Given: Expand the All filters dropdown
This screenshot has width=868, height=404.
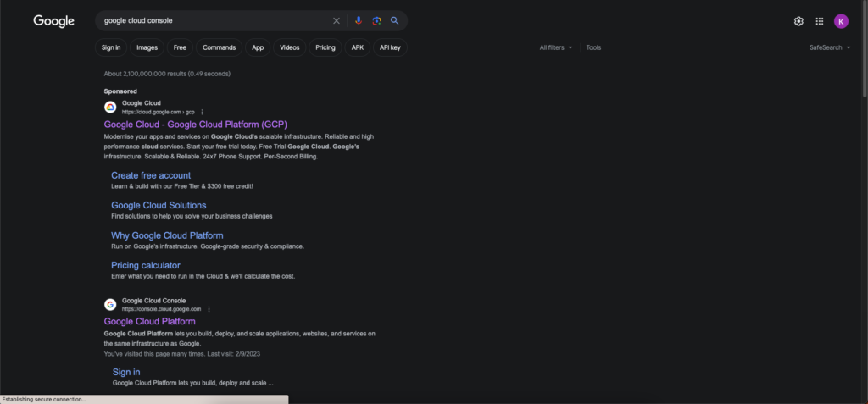Looking at the screenshot, I should pos(556,47).
